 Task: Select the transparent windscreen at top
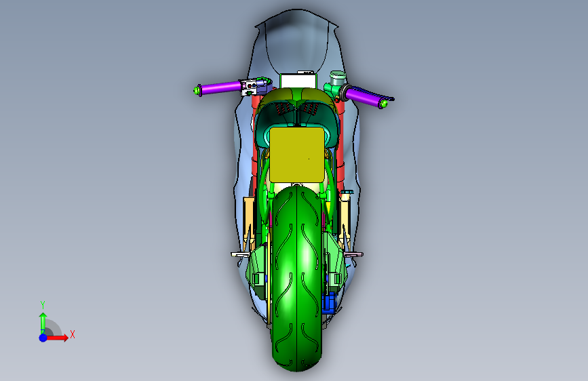point(297,41)
